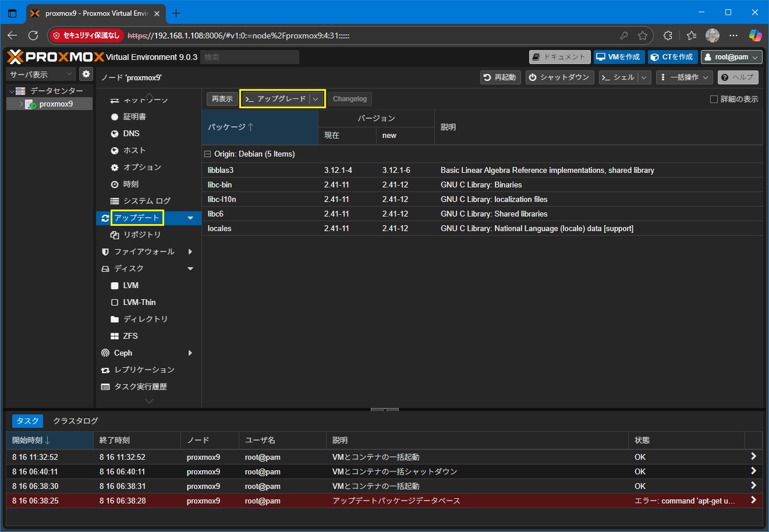Open the 一括操作 dropdown
This screenshot has width=769, height=532.
point(684,77)
